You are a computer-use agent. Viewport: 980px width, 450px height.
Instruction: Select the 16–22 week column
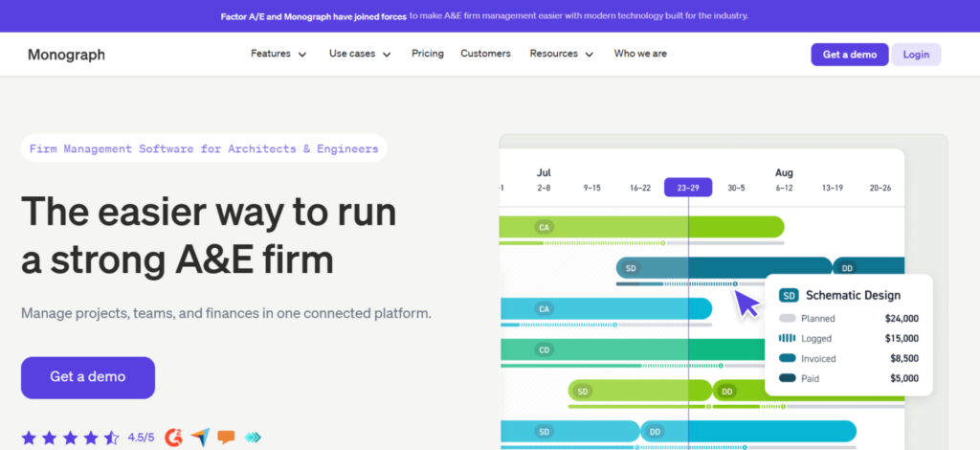point(640,188)
